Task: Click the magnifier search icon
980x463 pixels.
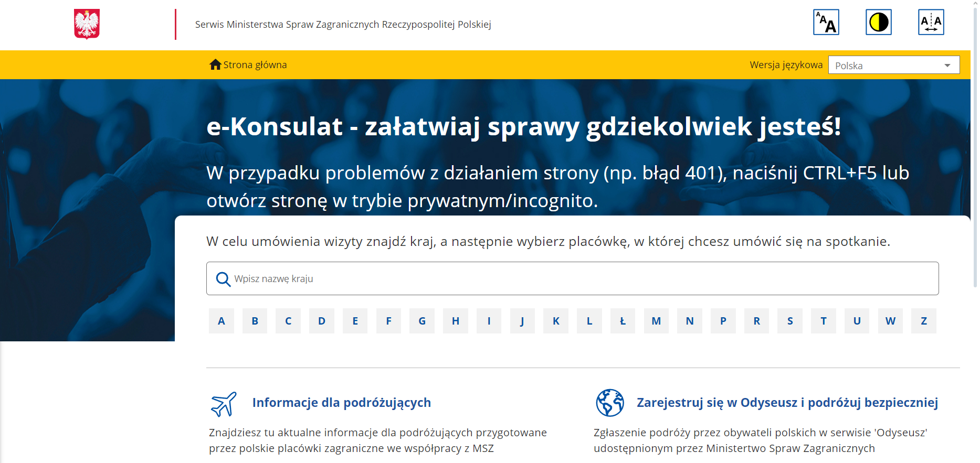Action: click(x=223, y=279)
